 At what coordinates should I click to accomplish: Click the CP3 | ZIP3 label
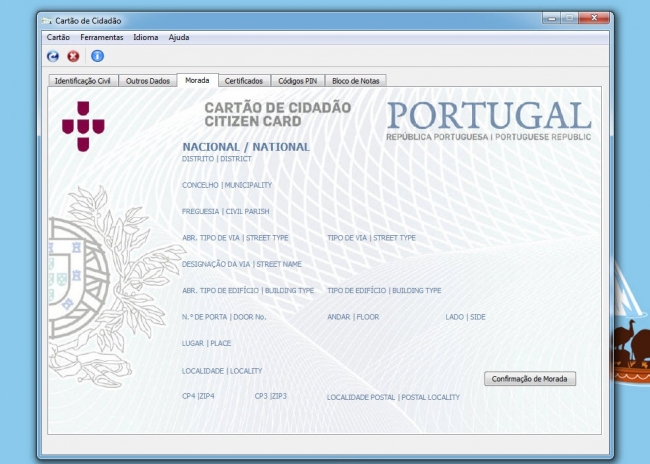click(270, 396)
